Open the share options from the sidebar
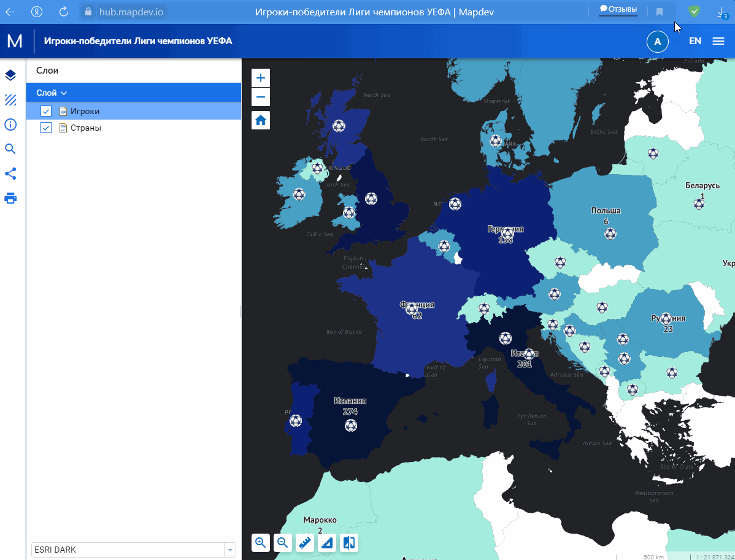This screenshot has width=735, height=560. [x=10, y=174]
